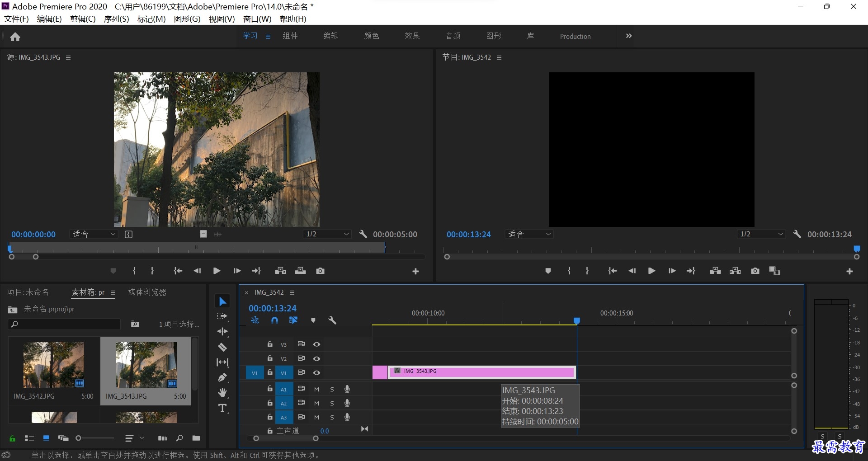Open the 文件(F) menu

coord(16,19)
